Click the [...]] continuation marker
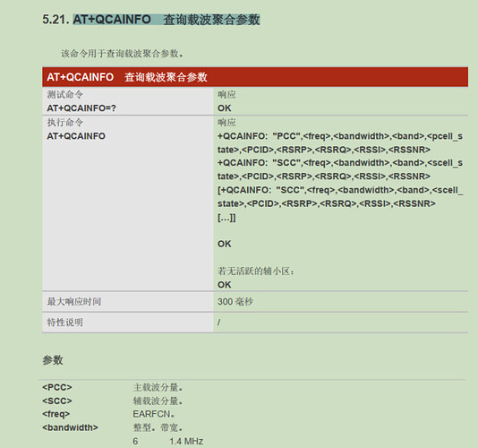 tap(226, 218)
